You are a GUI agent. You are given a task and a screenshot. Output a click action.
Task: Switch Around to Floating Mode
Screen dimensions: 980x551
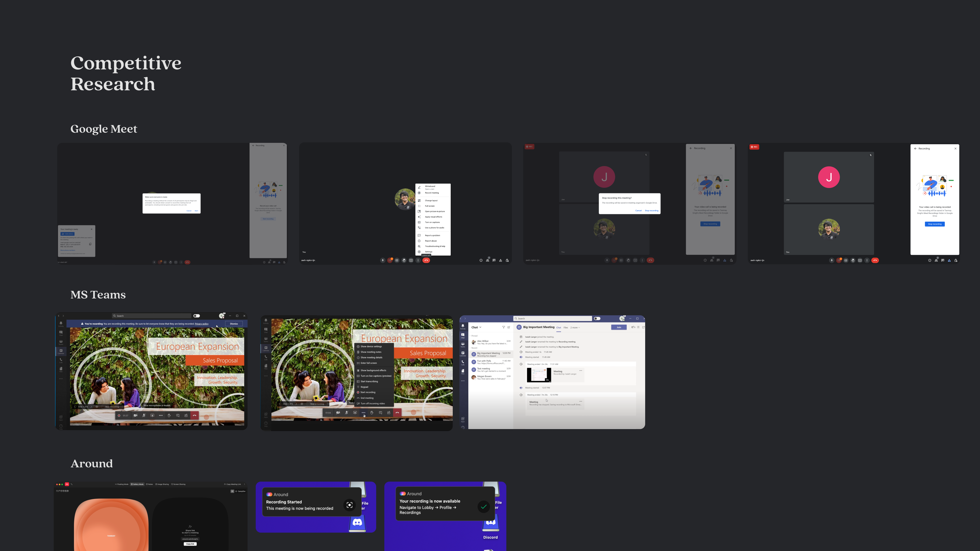(121, 484)
